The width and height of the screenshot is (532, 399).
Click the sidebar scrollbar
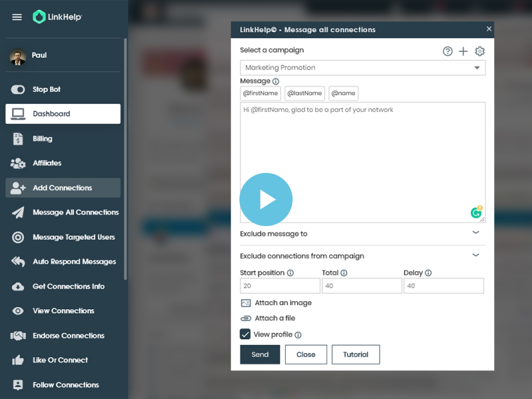(x=126, y=160)
